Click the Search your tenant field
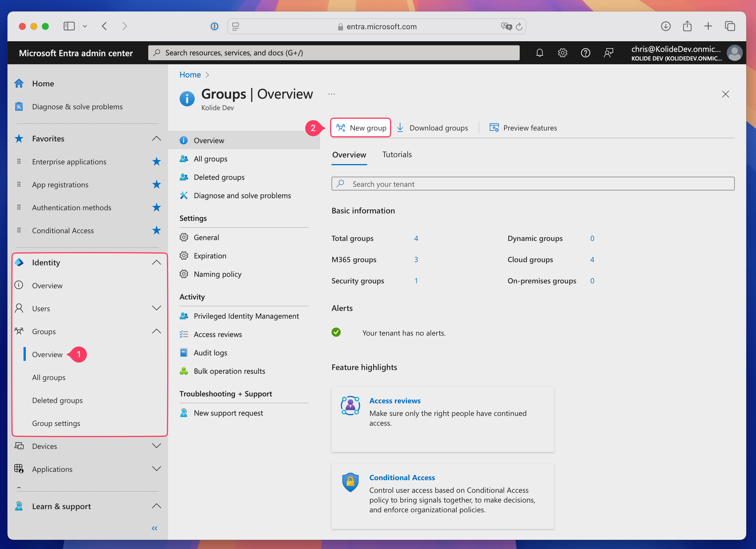Screen dimensions: 756x549 coord(533,184)
